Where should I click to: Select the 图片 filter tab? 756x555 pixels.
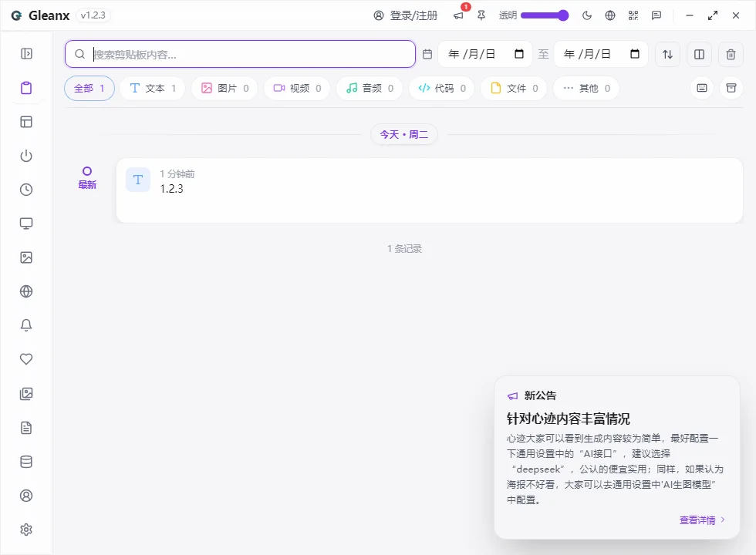224,88
